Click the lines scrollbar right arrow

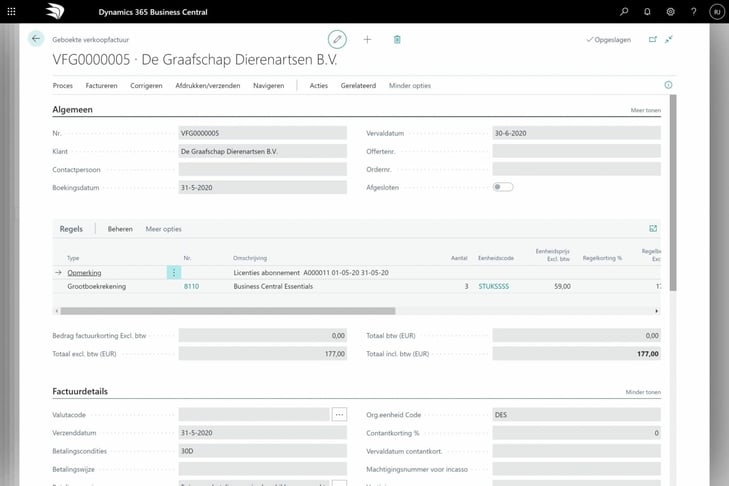(x=656, y=311)
